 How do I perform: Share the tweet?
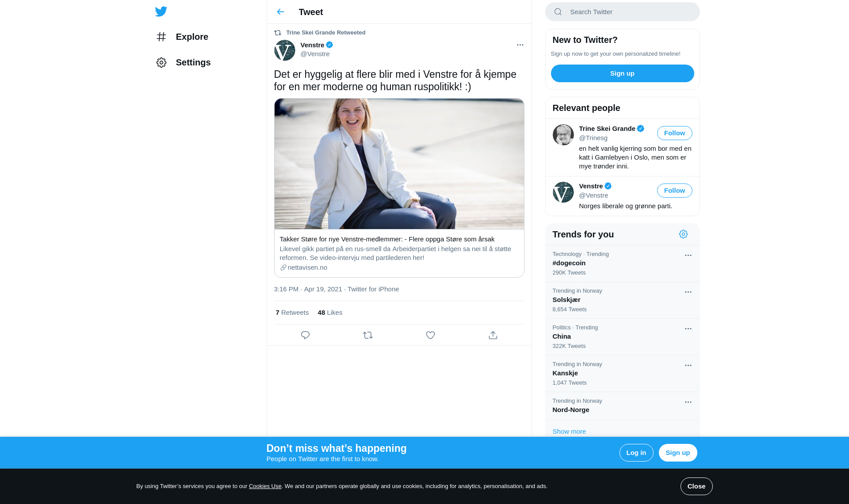pos(493,335)
